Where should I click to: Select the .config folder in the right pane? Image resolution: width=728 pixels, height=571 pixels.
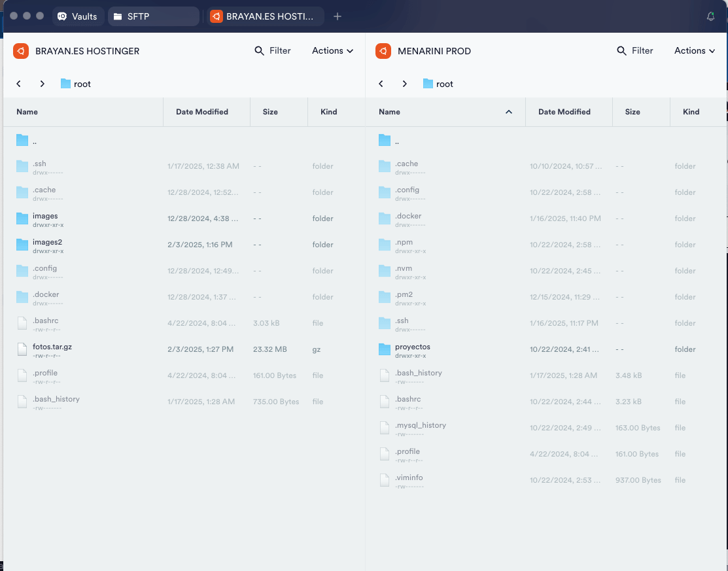click(x=546, y=192)
